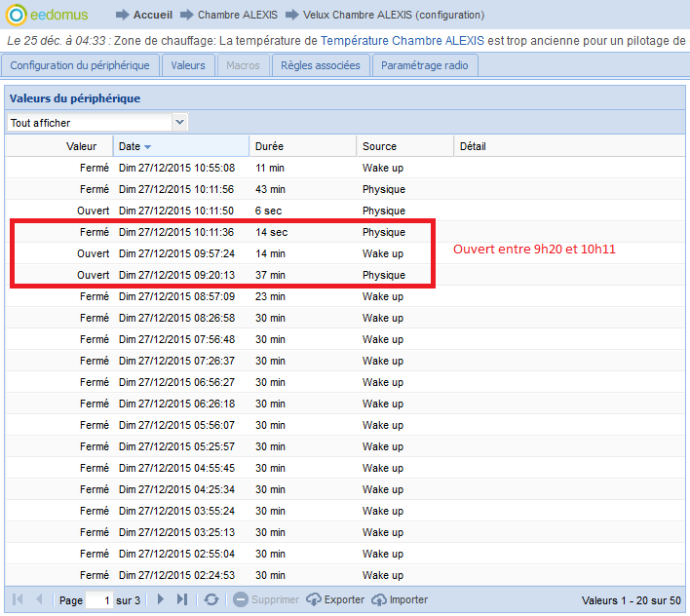Click Valeurs 1 - 20 sur 50 status
This screenshot has height=616, width=690.
pos(631,600)
